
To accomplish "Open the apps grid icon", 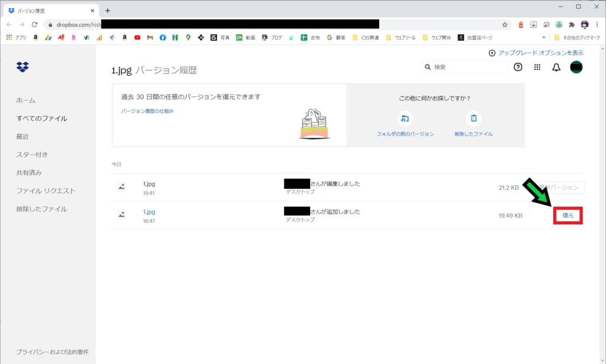I will coord(537,67).
